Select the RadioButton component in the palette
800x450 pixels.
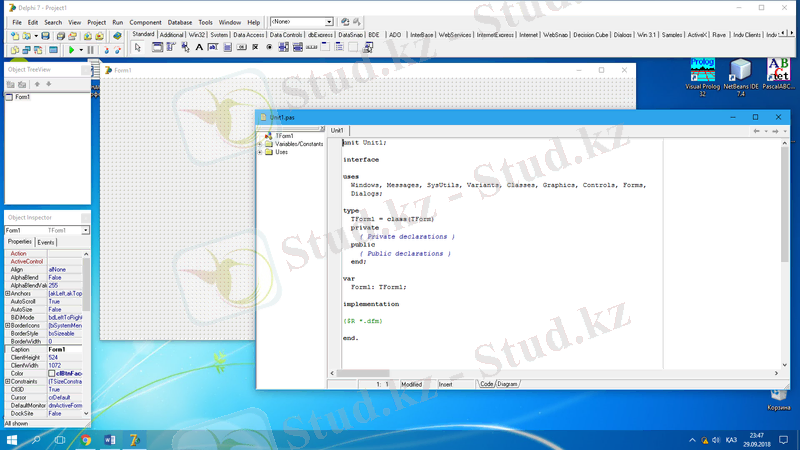point(271,47)
